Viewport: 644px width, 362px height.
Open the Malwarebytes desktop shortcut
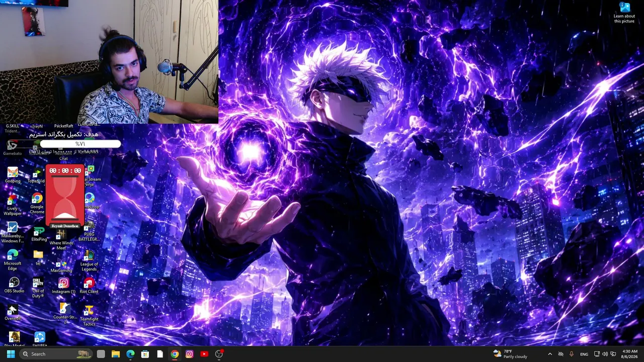click(13, 233)
